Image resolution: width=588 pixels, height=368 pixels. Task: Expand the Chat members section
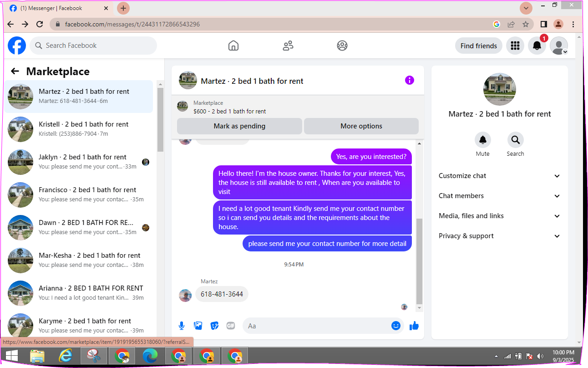point(499,196)
